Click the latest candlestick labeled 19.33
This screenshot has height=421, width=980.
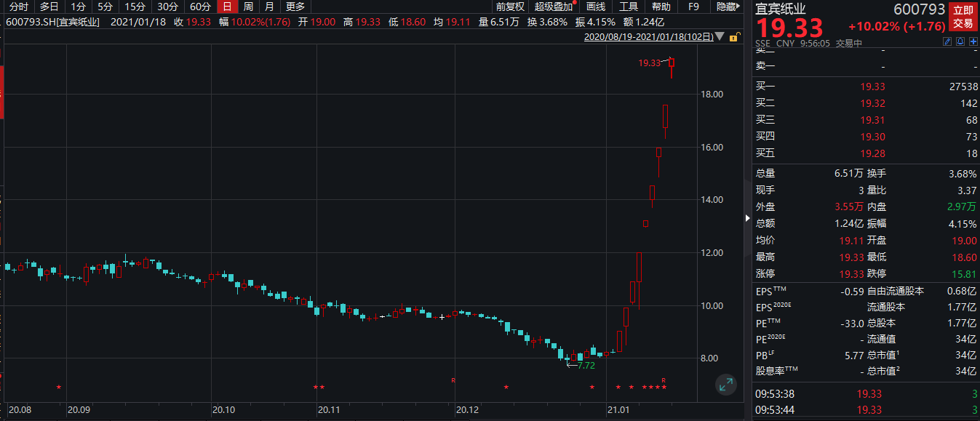672,63
